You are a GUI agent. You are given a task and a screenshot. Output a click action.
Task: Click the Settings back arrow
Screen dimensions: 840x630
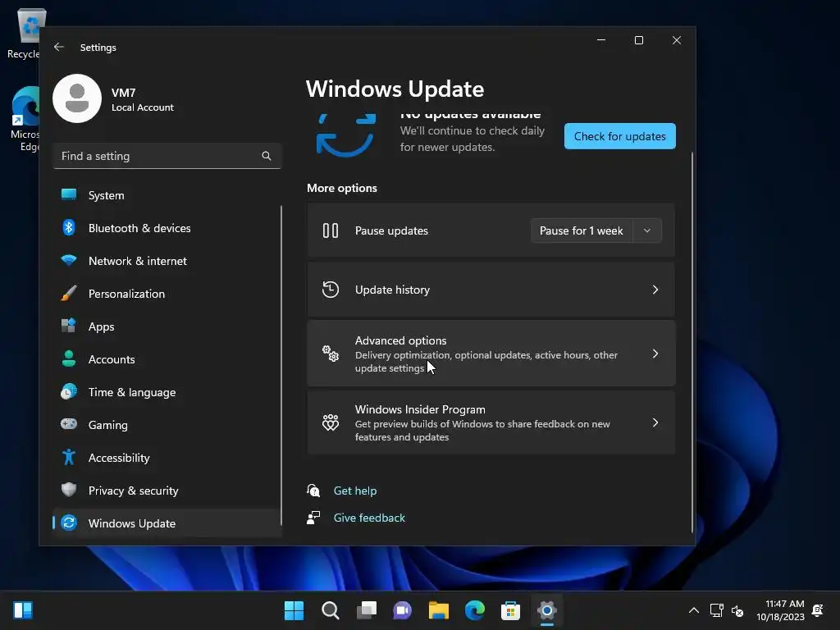click(x=59, y=47)
